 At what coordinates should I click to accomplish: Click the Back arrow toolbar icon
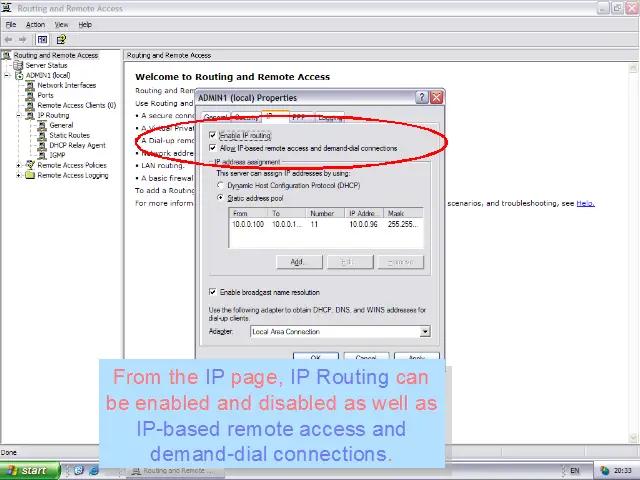pyautogui.click(x=8, y=40)
